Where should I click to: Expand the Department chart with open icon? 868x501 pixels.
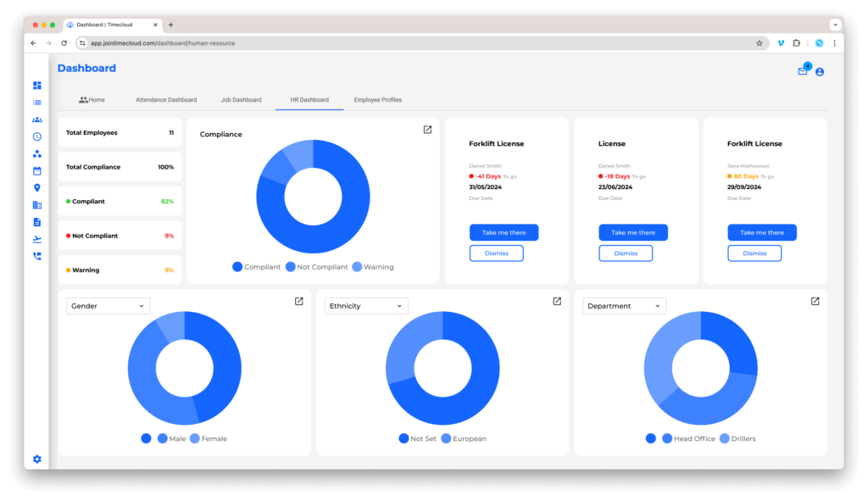815,301
